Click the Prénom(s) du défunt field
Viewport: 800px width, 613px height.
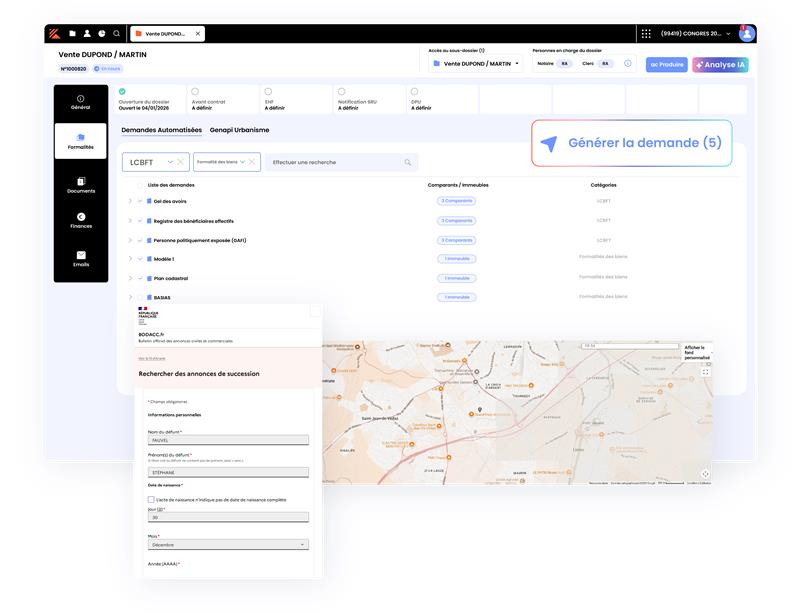click(228, 473)
